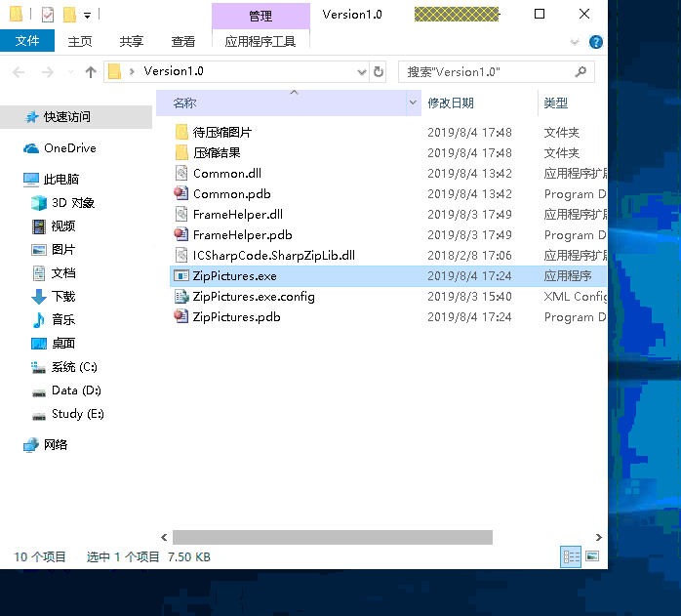
Task: Open the 文件 menu
Action: point(27,41)
